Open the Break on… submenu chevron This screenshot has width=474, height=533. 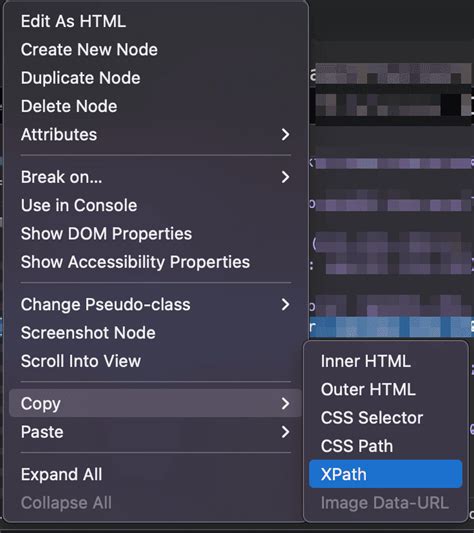point(285,177)
